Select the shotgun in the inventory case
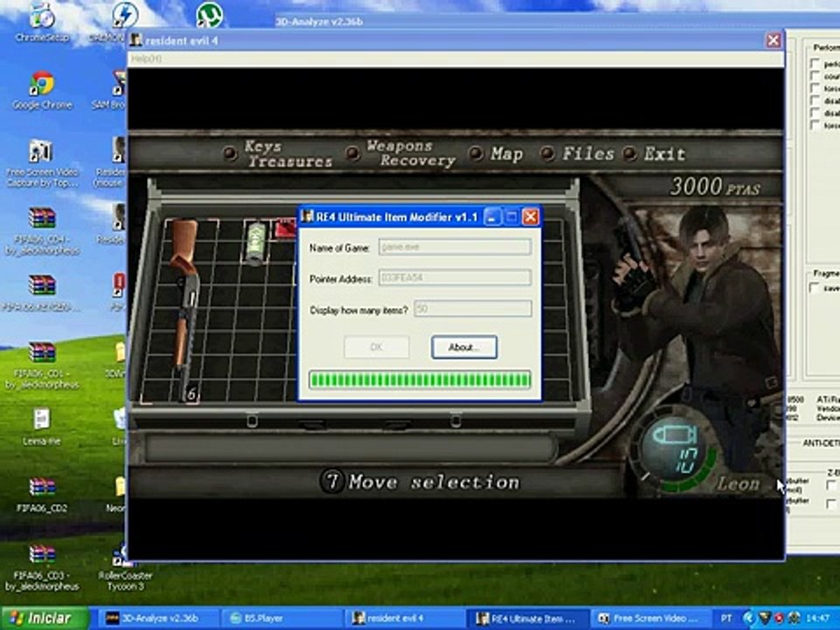 [x=185, y=310]
